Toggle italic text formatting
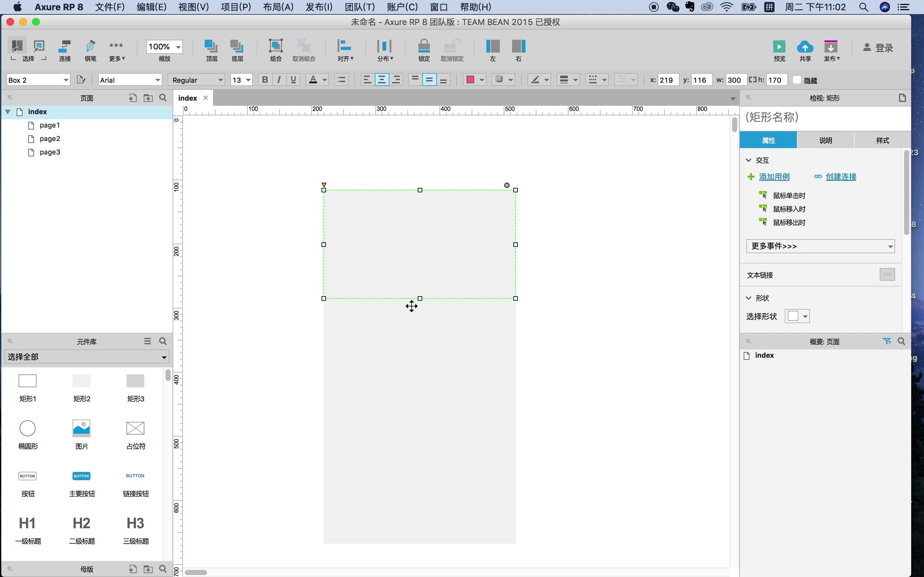Screen dimensions: 924x577 tap(279, 80)
